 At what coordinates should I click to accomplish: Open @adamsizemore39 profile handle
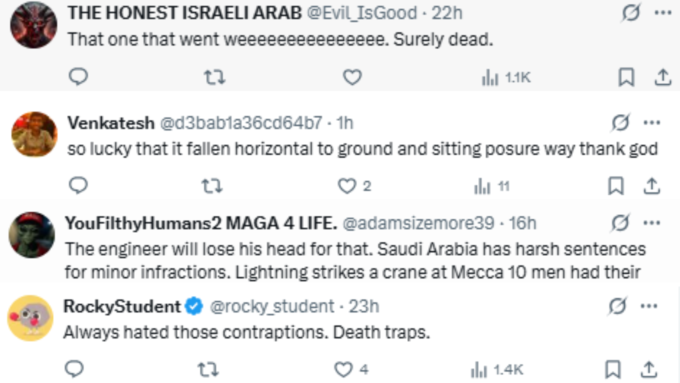418,223
